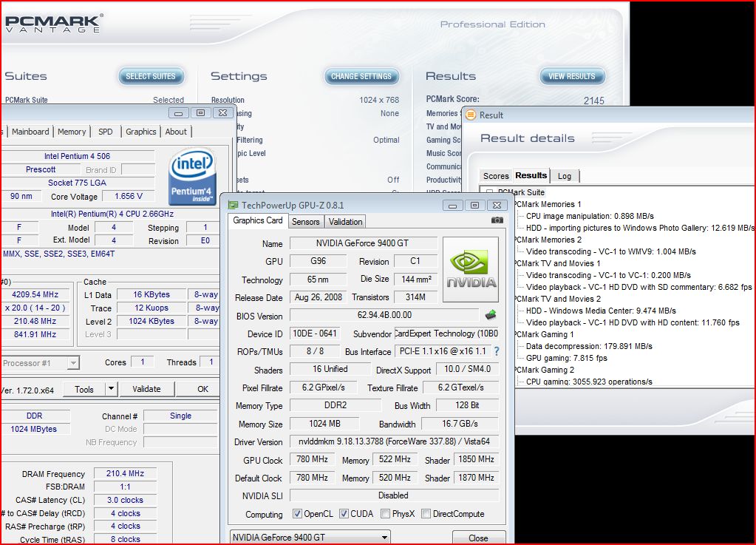756x545 pixels.
Task: Select the PCMark Gaming 1 tree item
Action: pyautogui.click(x=545, y=334)
